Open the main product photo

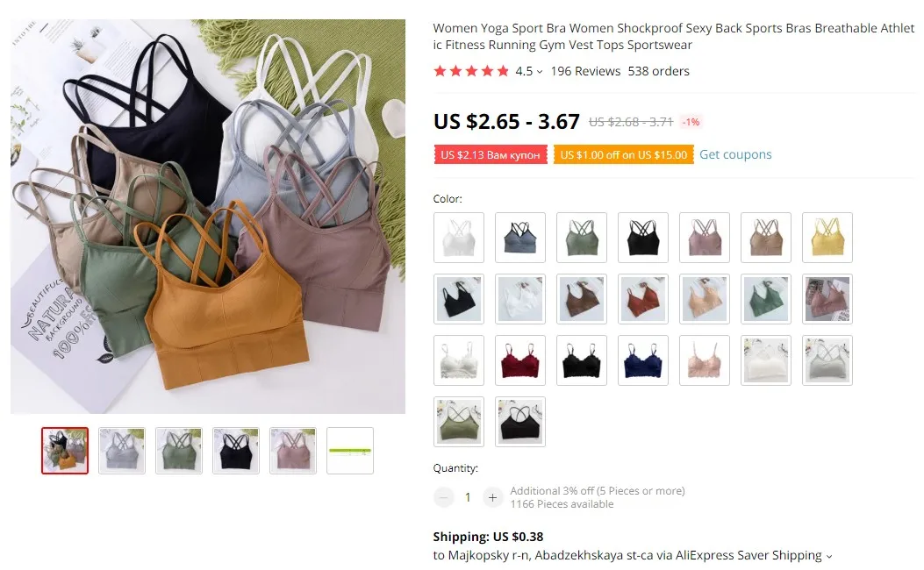click(208, 216)
